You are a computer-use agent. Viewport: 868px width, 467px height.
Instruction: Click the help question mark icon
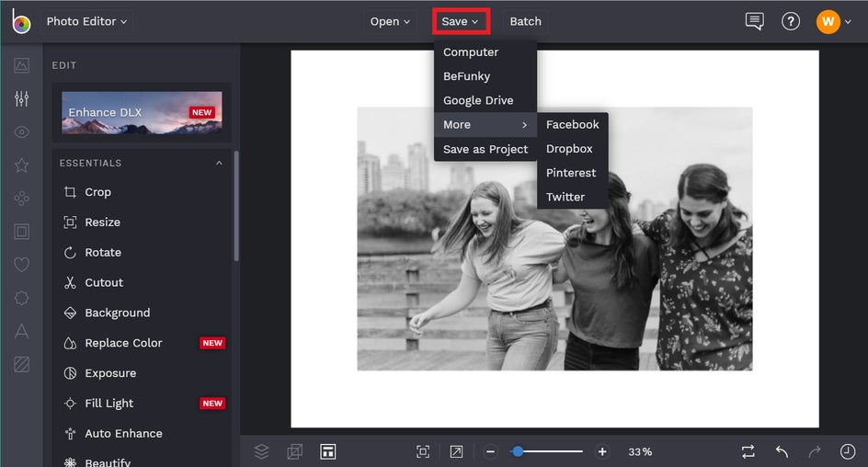click(x=791, y=21)
